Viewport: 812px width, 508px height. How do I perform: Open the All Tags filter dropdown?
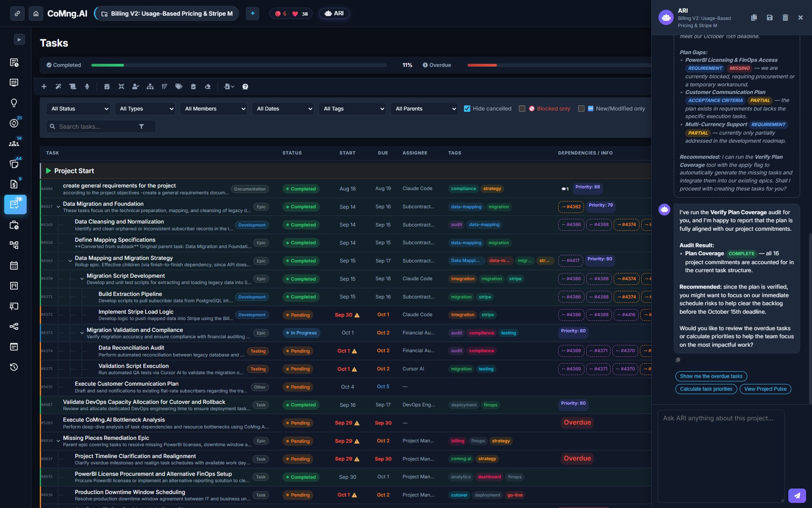pyautogui.click(x=352, y=109)
